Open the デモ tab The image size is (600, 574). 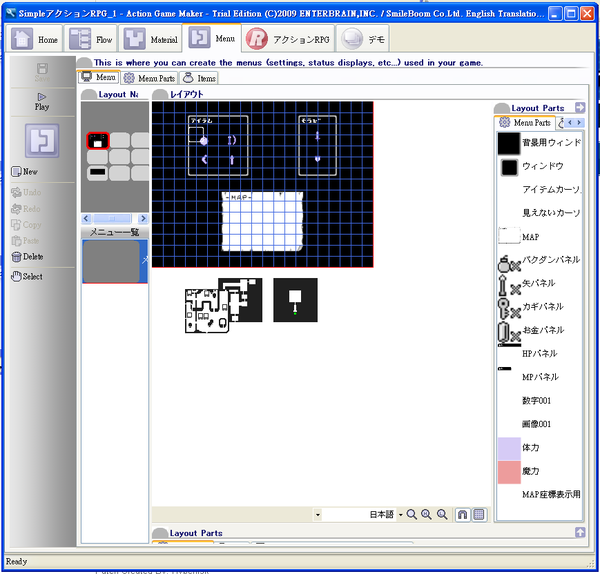[363, 39]
